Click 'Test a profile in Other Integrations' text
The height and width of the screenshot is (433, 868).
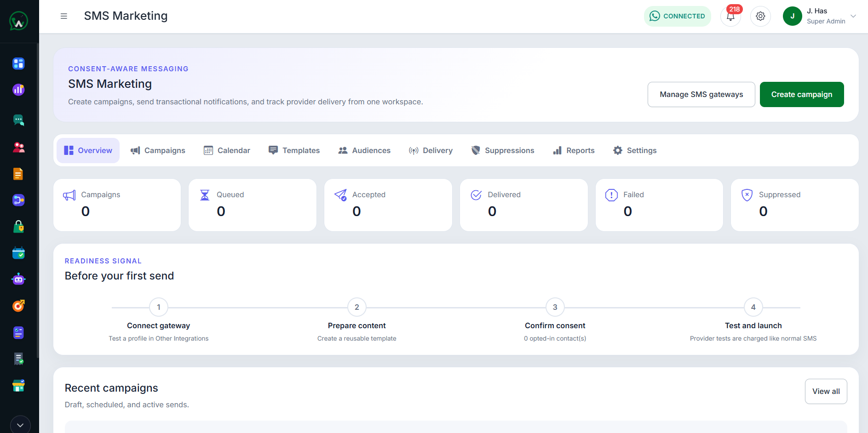click(159, 338)
